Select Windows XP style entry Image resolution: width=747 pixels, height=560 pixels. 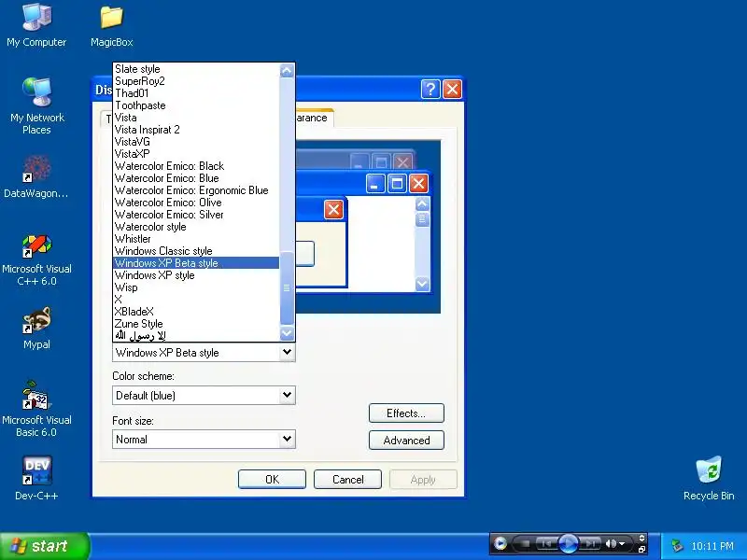196,275
